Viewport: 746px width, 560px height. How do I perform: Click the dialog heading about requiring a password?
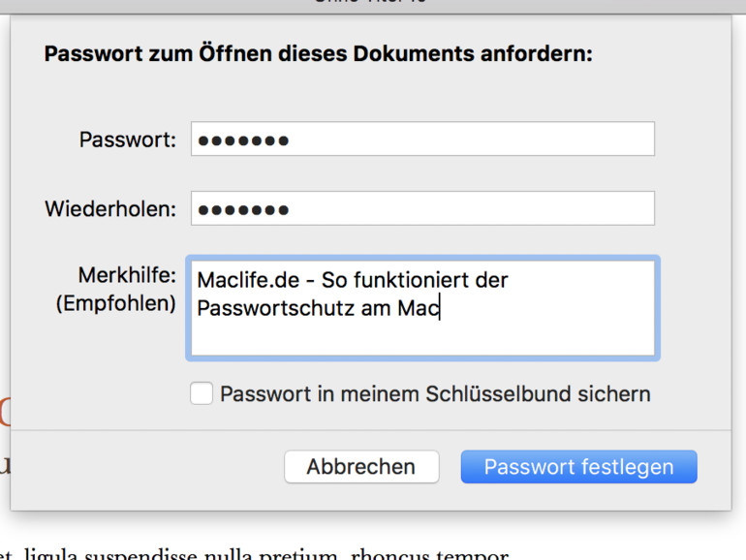pyautogui.click(x=318, y=53)
